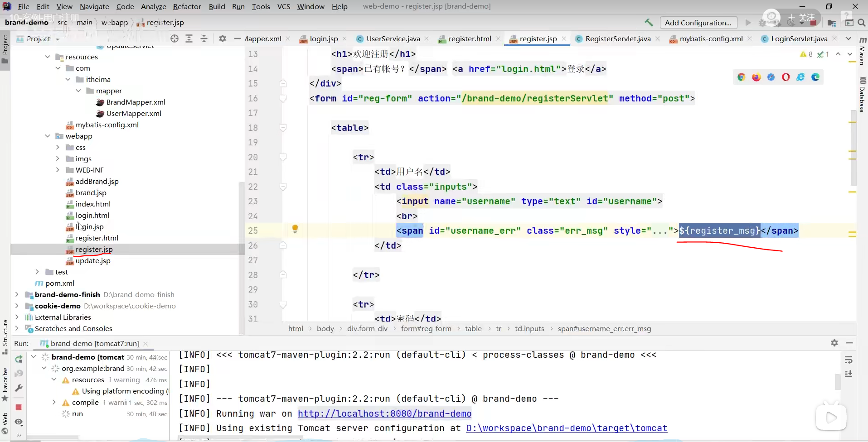868x442 pixels.
Task: Open Run panel gear settings
Action: pos(834,343)
